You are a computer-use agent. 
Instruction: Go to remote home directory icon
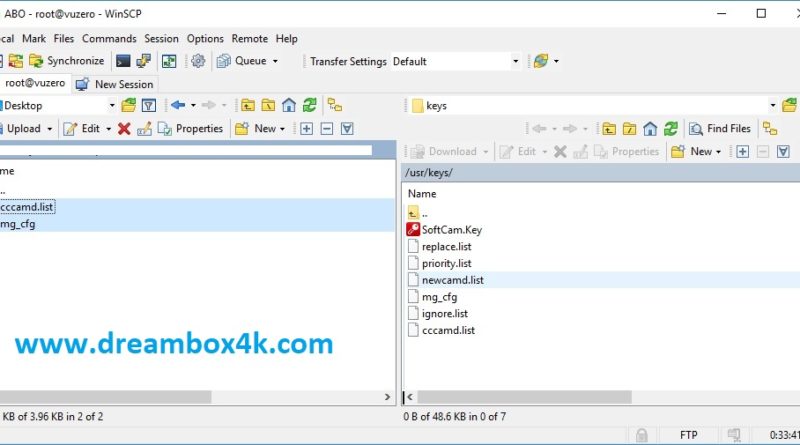click(649, 129)
